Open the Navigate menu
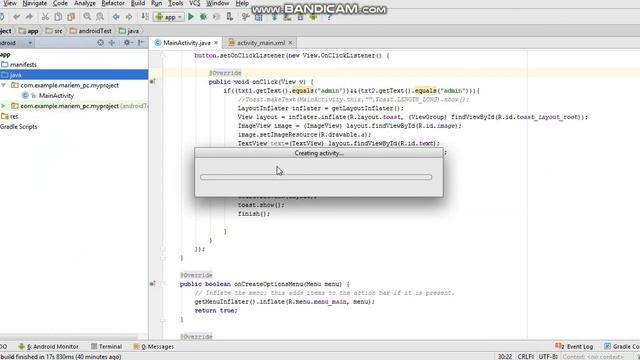This screenshot has height=360, width=640. 35,3
